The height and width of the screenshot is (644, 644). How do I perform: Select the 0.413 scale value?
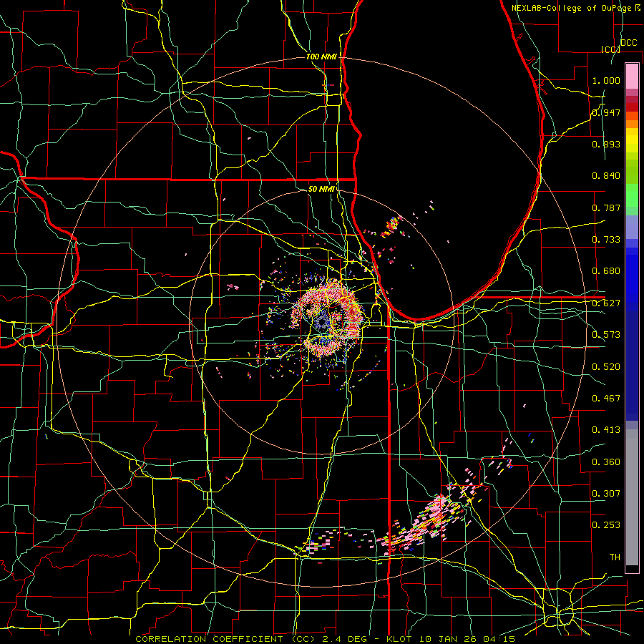point(606,430)
